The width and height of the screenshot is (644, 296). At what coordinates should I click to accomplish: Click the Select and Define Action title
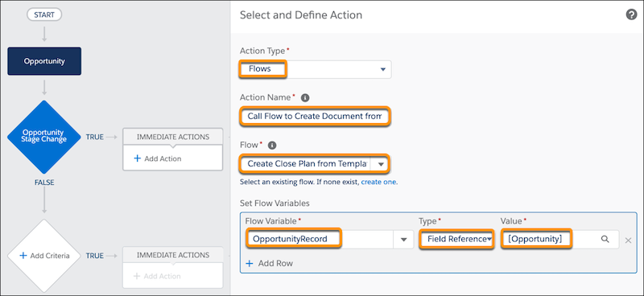[x=301, y=15]
